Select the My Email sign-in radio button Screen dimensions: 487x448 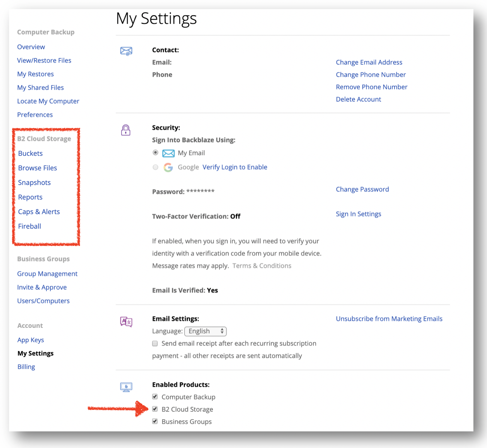[155, 153]
